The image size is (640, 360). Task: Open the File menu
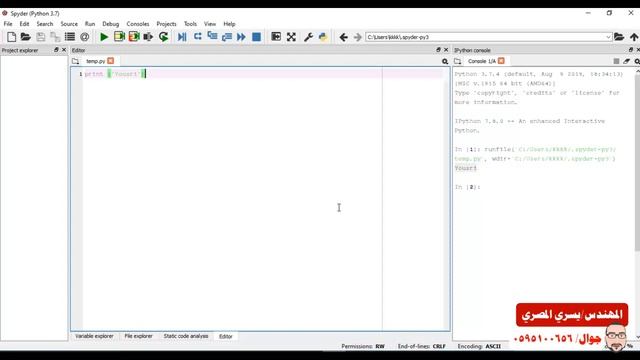click(x=8, y=24)
